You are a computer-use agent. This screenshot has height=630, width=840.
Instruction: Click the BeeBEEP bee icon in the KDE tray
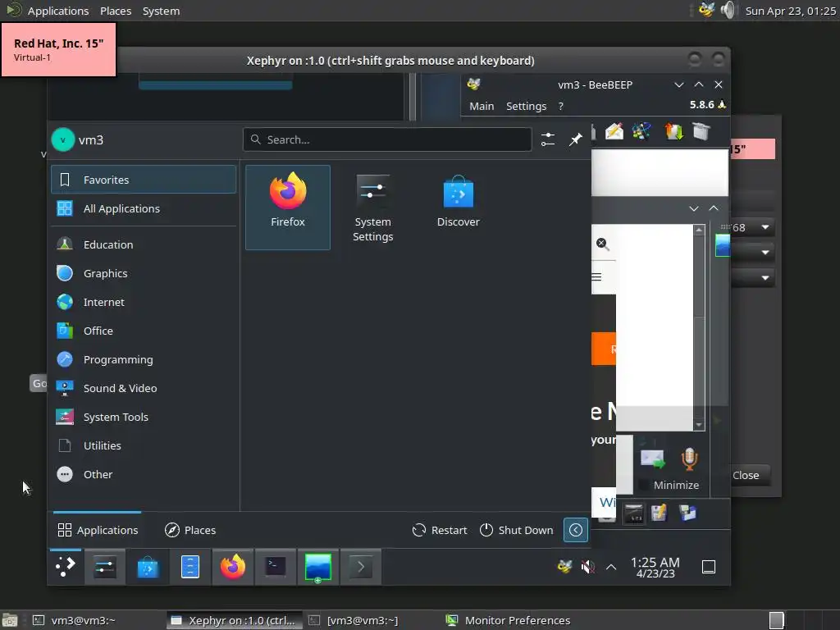click(564, 566)
